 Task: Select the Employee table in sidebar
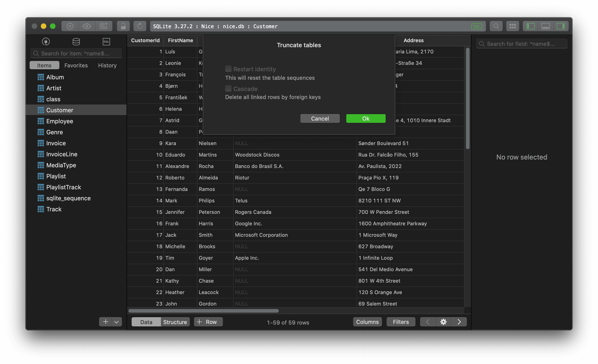click(76, 121)
